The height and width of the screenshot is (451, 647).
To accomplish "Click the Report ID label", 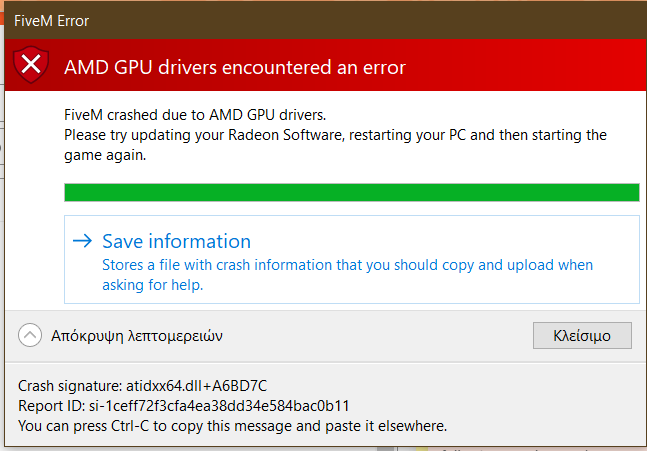I will [x=53, y=405].
